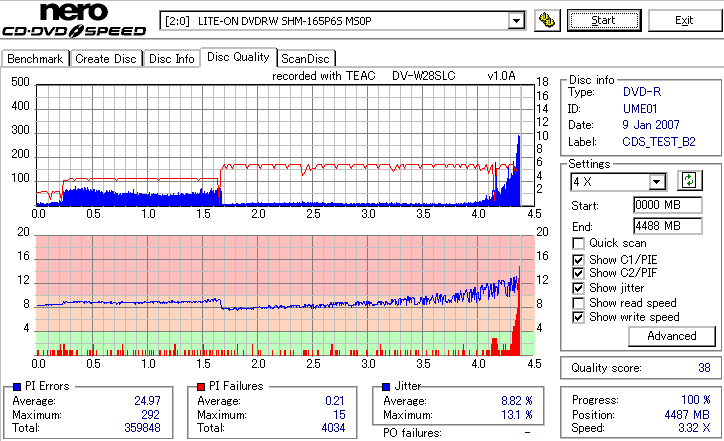The image size is (724, 441).
Task: Switch to the Benchmark tab
Action: pyautogui.click(x=35, y=59)
